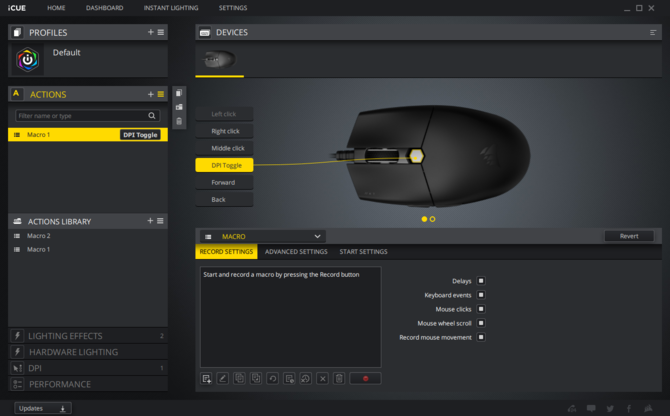Select the mouse device thumbnail
This screenshot has width=670, height=416.
220,60
